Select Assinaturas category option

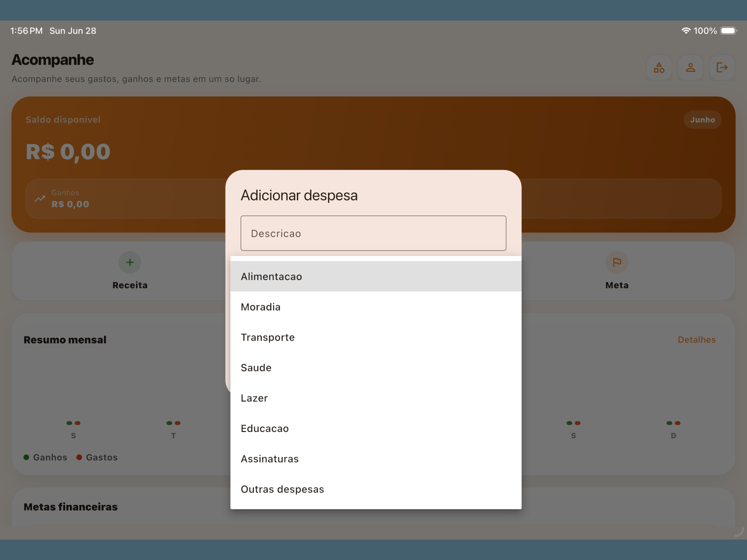click(376, 459)
